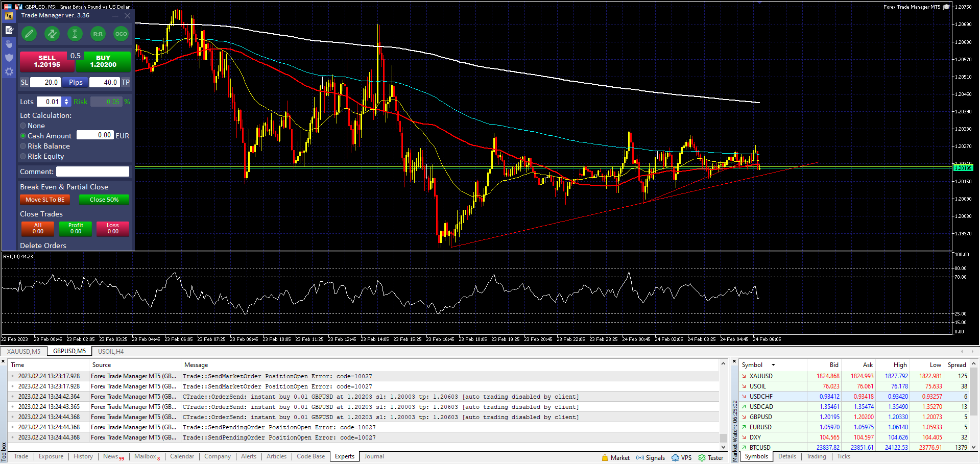The image size is (980, 464).
Task: Click the Market Watch scroll-down arrow
Action: coord(974,447)
